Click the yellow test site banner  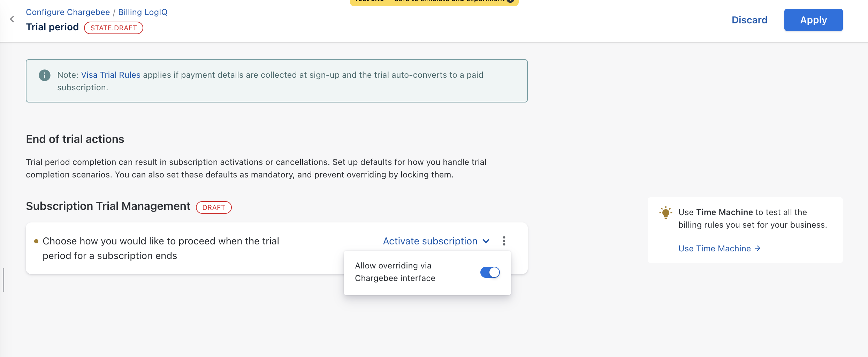(x=434, y=2)
